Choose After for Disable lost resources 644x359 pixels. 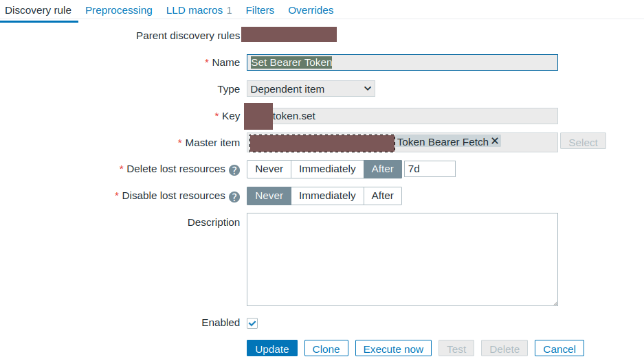coord(382,196)
